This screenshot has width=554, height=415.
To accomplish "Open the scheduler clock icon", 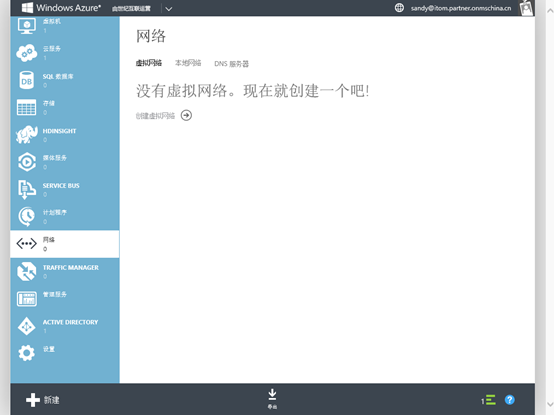I will (26, 217).
